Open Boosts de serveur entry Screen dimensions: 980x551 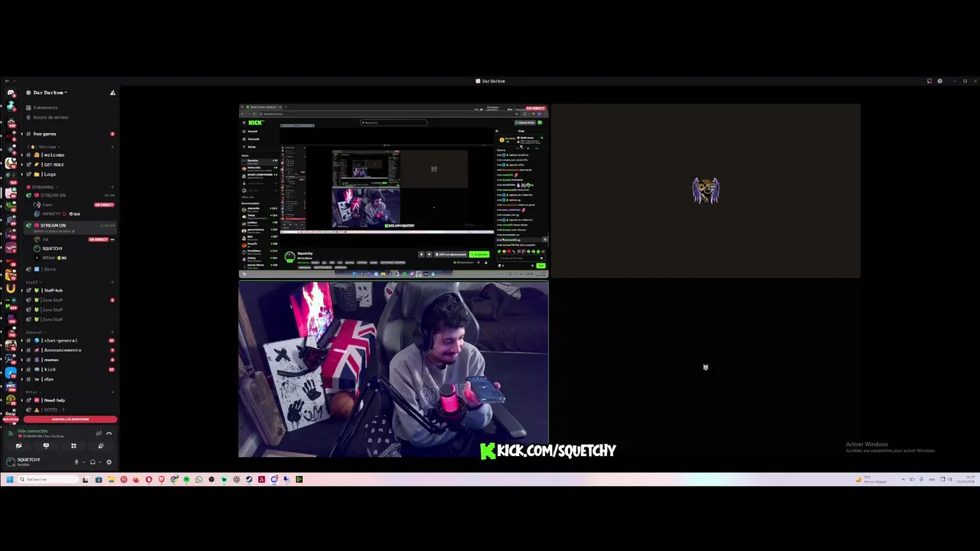coord(51,117)
